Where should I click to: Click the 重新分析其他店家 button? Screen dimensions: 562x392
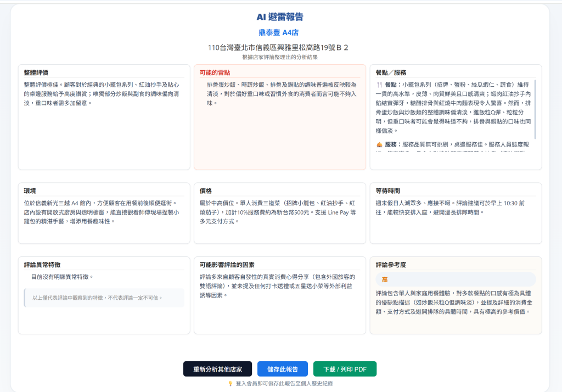coord(217,369)
